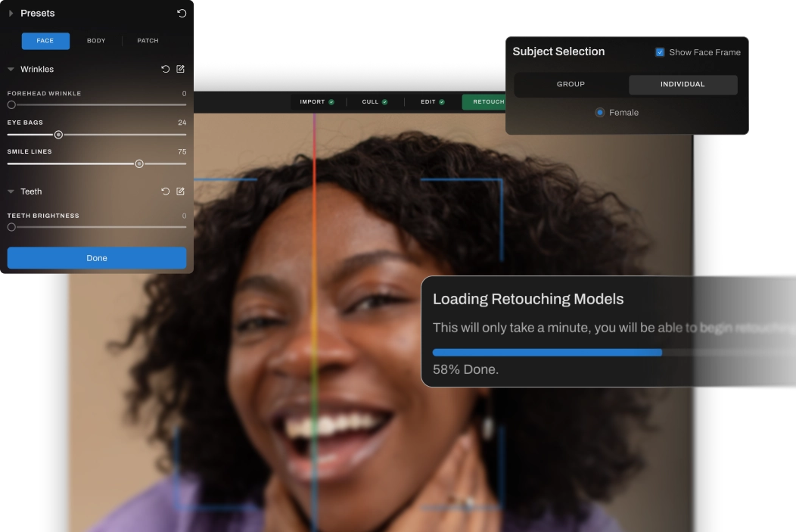The width and height of the screenshot is (796, 532).
Task: Click the RETOUCH workflow button
Action: (487, 101)
